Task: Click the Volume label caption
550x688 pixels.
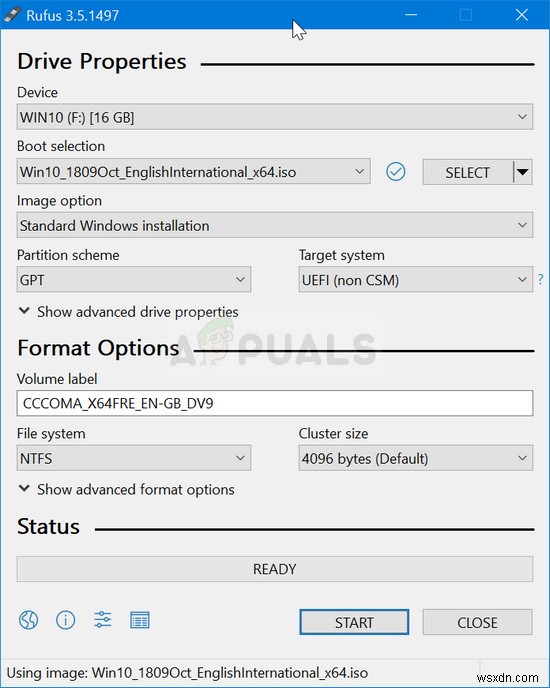Action: (x=57, y=379)
